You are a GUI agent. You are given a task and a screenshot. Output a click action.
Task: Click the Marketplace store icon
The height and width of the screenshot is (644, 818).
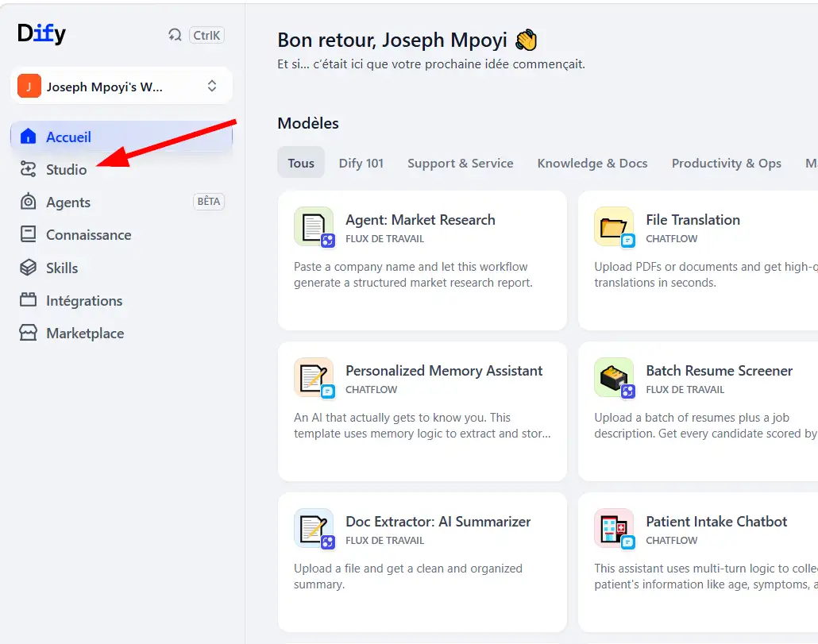click(28, 334)
